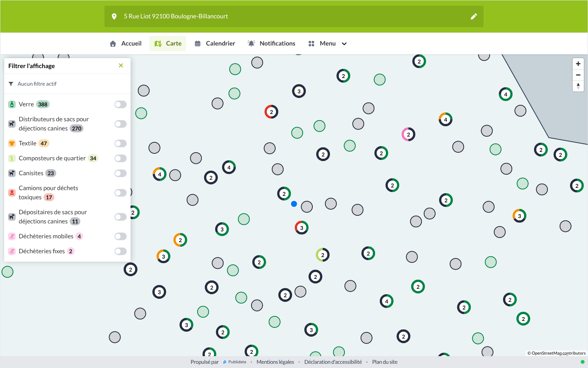Image resolution: width=588 pixels, height=368 pixels.
Task: Open the Mentions légales link
Action: coord(275,362)
